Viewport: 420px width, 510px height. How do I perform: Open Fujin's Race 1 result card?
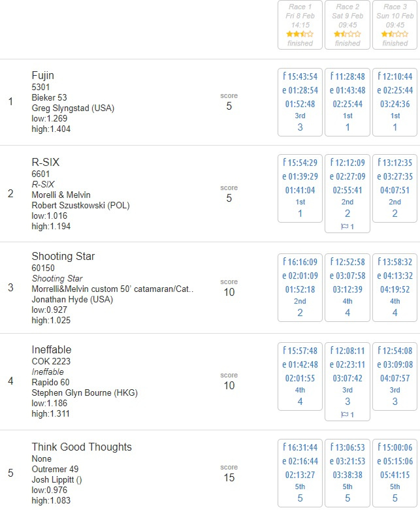click(x=300, y=102)
